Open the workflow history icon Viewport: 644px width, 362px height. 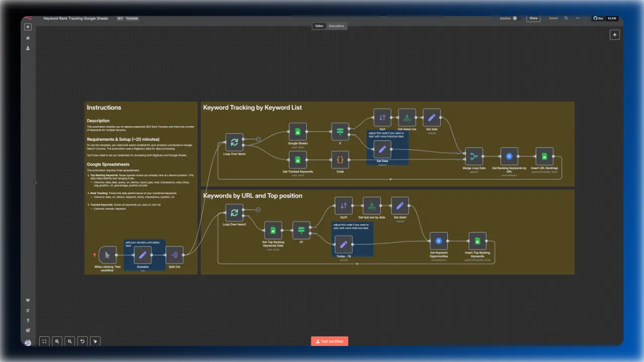(x=566, y=18)
